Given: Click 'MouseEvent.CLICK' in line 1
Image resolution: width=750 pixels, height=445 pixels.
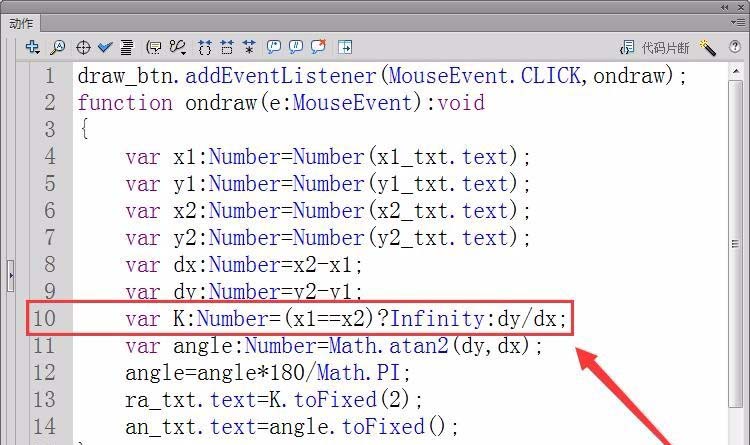Looking at the screenshot, I should [x=484, y=76].
